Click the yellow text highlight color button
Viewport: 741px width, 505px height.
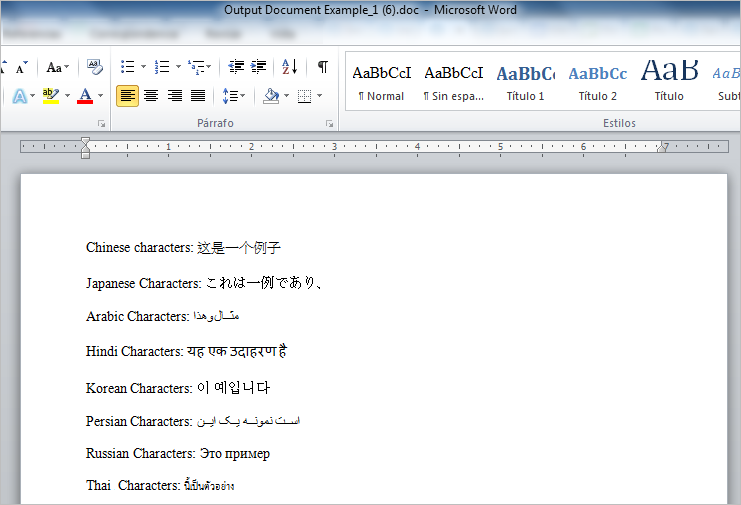(x=51, y=96)
